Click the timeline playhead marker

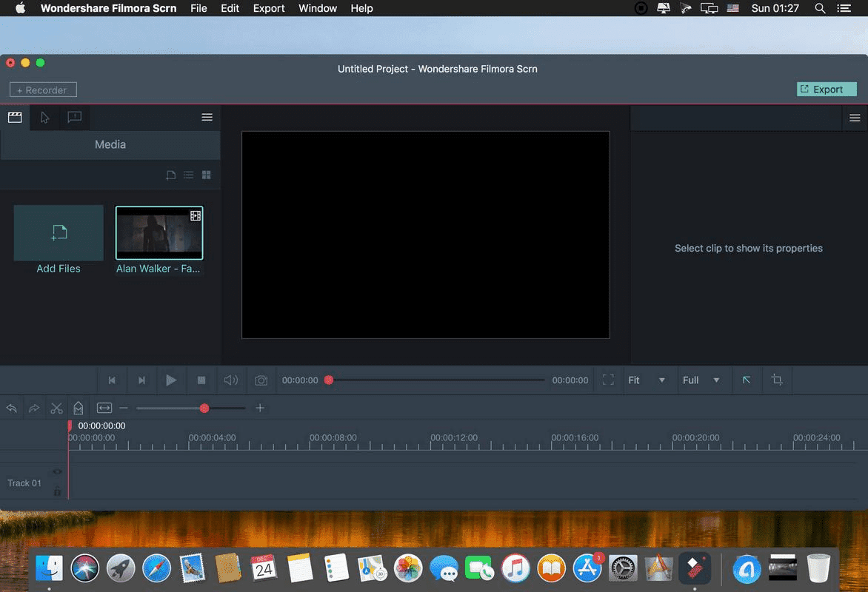coord(70,425)
